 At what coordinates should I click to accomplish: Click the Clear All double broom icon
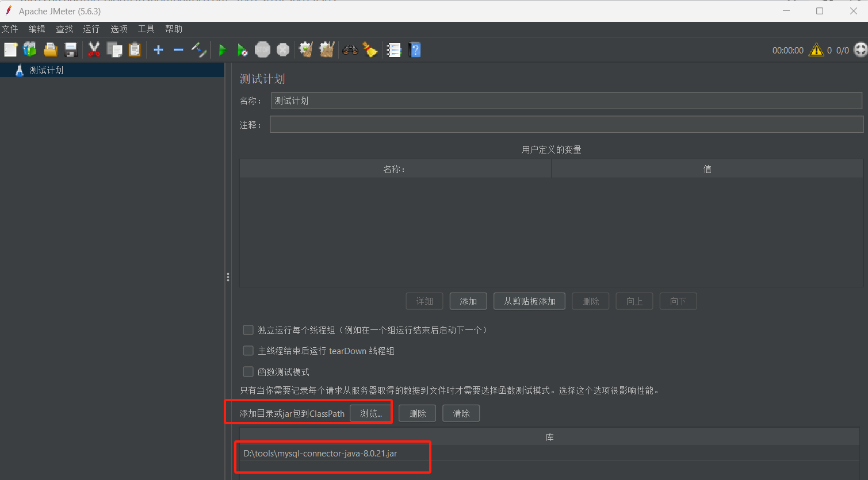[327, 50]
